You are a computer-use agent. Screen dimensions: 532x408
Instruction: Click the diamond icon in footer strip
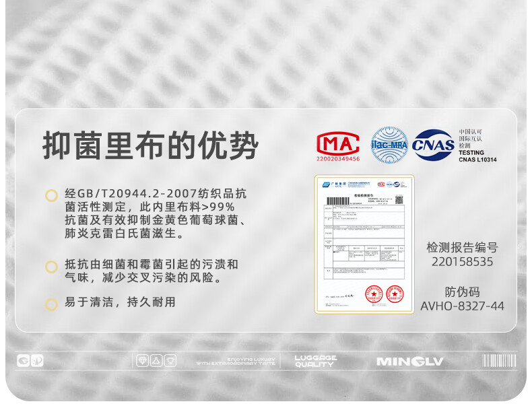pyautogui.click(x=143, y=360)
